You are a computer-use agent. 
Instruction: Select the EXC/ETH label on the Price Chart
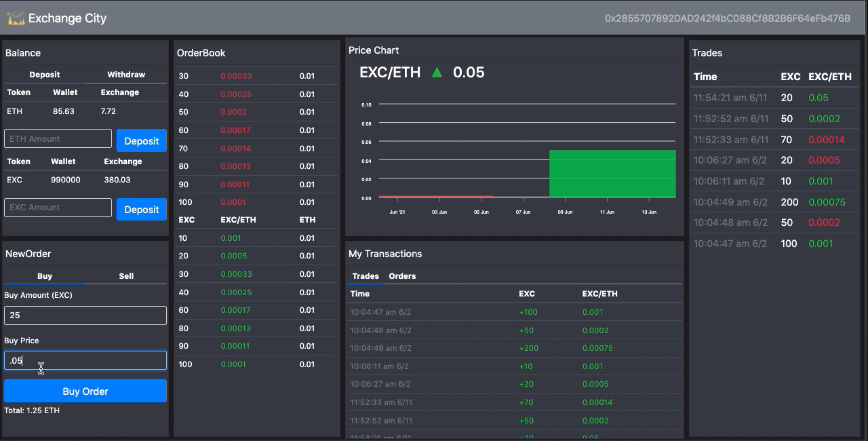(x=389, y=72)
